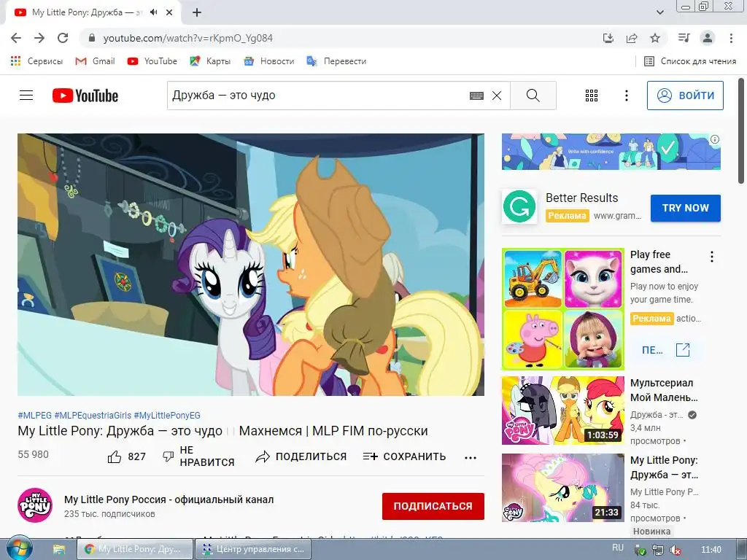Image resolution: width=747 pixels, height=560 pixels.
Task: Open the ad info icon on banner
Action: tap(715, 139)
